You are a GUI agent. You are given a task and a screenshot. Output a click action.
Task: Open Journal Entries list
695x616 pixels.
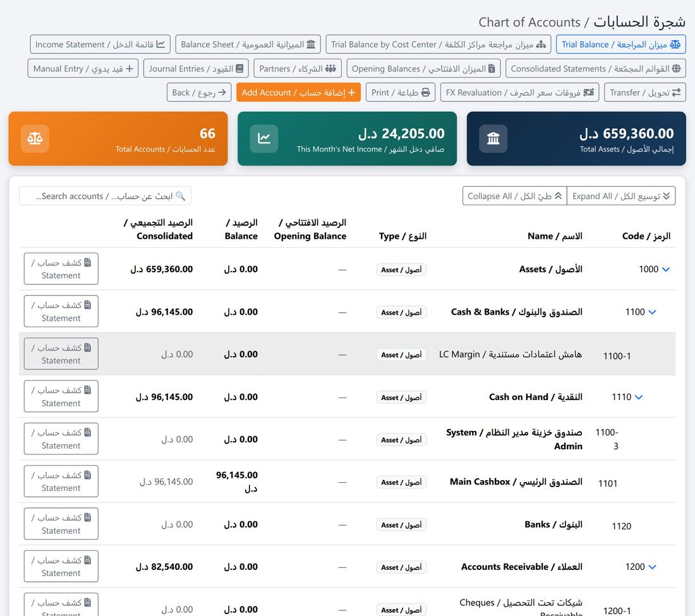point(196,69)
